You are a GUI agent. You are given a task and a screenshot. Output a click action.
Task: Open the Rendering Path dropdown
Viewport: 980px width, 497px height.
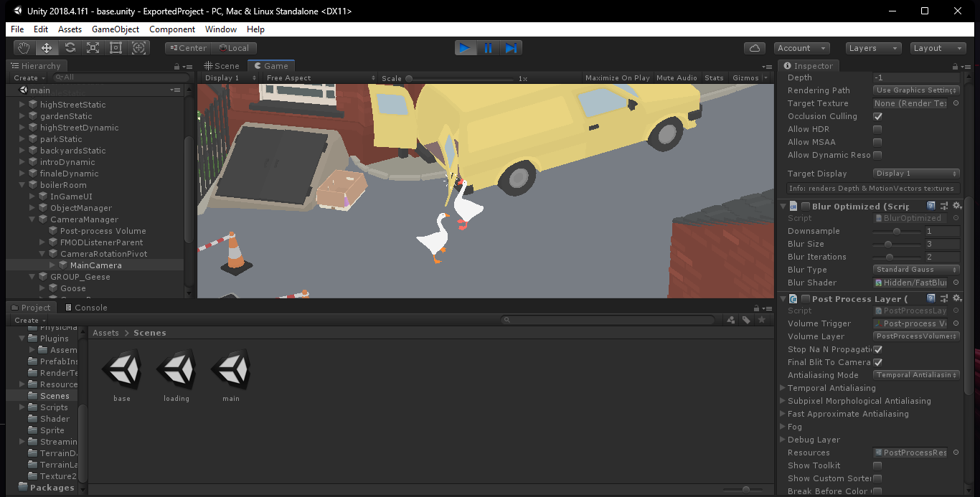click(916, 90)
